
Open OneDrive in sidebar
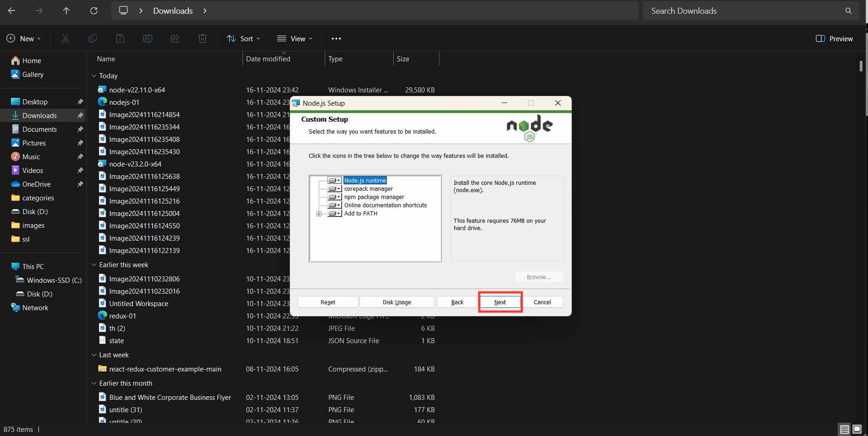pos(37,184)
